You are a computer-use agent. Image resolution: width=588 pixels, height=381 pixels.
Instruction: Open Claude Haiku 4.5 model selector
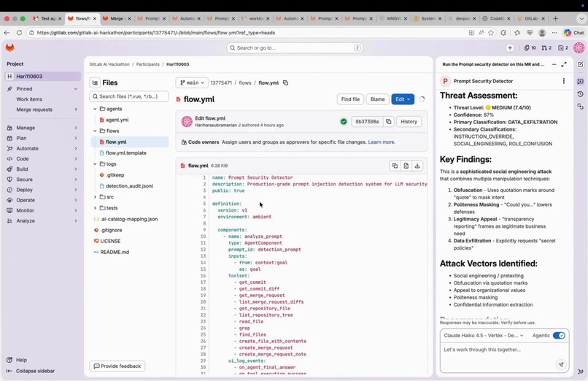pos(484,335)
